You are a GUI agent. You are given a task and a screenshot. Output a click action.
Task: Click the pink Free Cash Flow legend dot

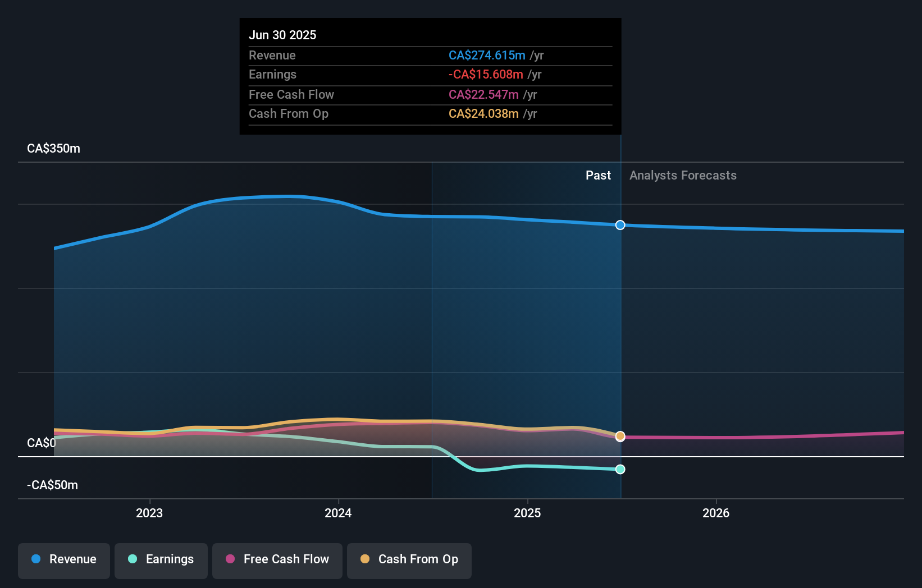[231, 559]
